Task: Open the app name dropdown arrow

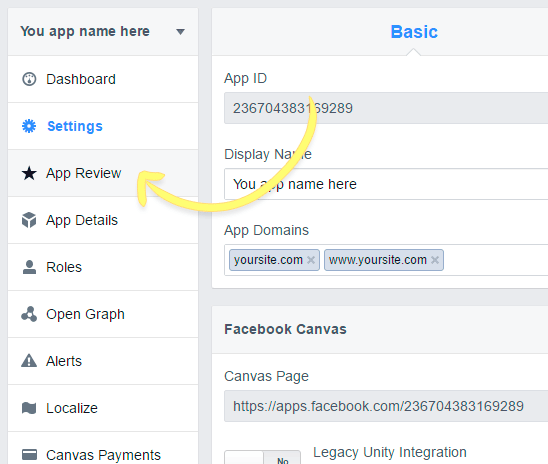Action: pos(180,32)
